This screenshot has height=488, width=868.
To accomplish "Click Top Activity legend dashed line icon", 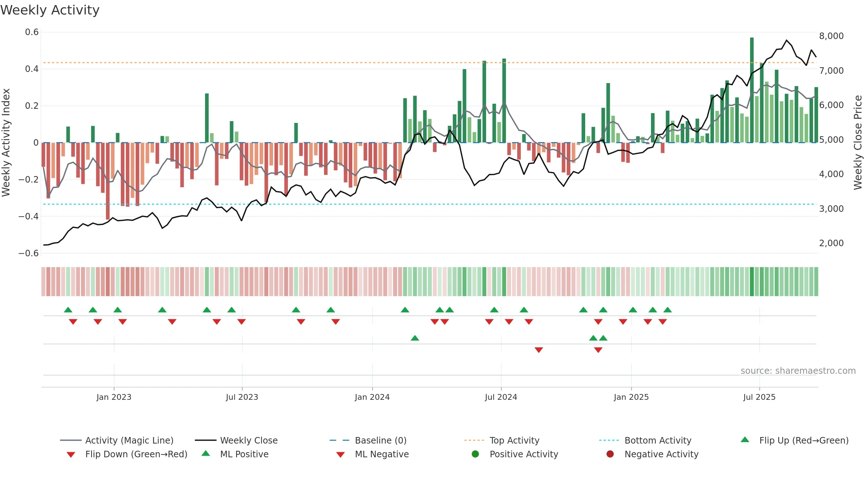I will pyautogui.click(x=474, y=440).
